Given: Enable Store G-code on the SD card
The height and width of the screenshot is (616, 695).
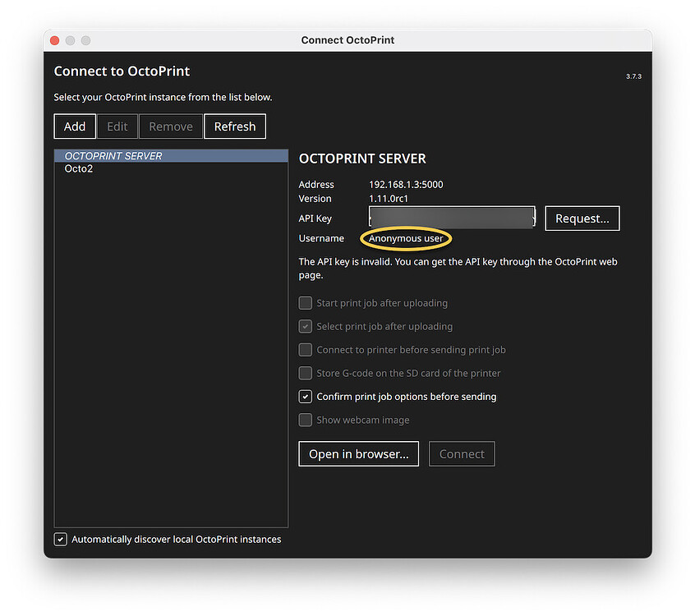Looking at the screenshot, I should [x=305, y=373].
